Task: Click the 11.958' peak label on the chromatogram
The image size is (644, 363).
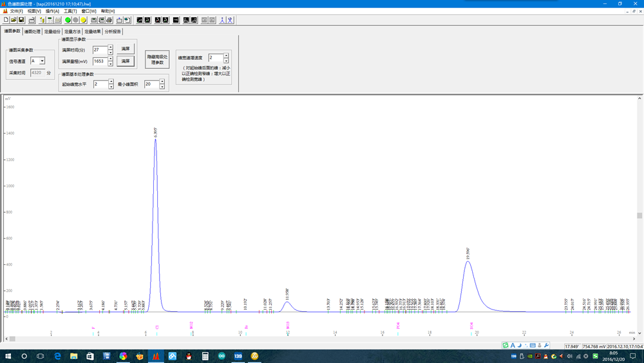Action: [287, 295]
